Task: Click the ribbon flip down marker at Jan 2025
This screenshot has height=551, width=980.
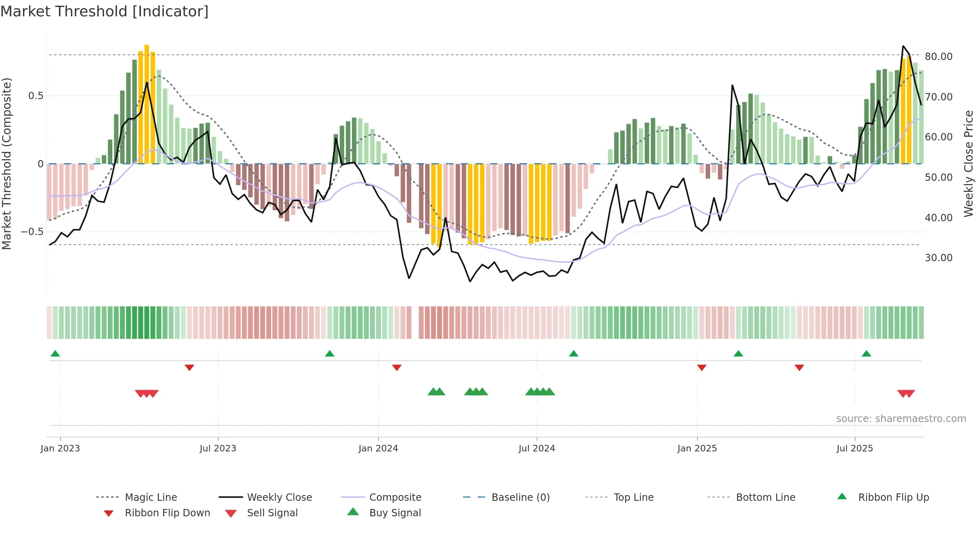Action: [702, 368]
